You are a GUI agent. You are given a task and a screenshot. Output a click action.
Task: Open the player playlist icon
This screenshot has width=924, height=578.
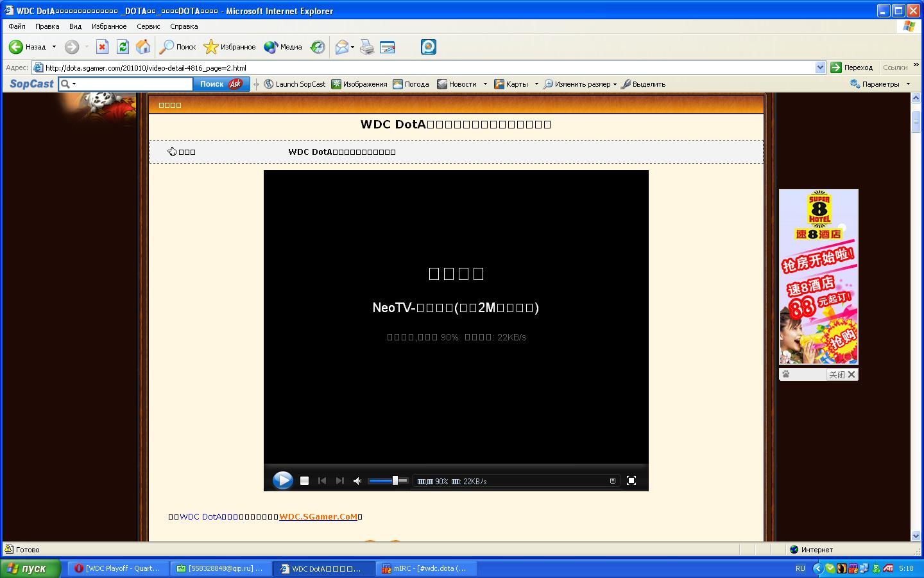[613, 480]
